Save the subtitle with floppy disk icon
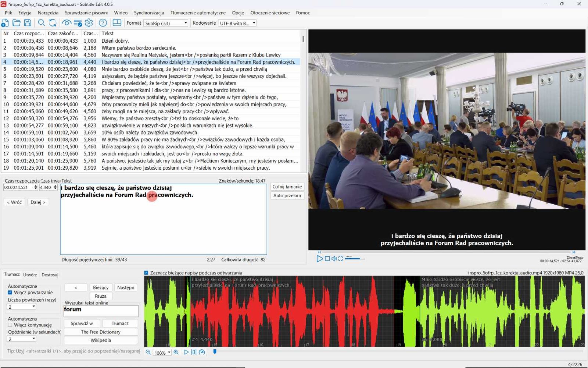Screen dimensions: 588x368 pos(28,23)
